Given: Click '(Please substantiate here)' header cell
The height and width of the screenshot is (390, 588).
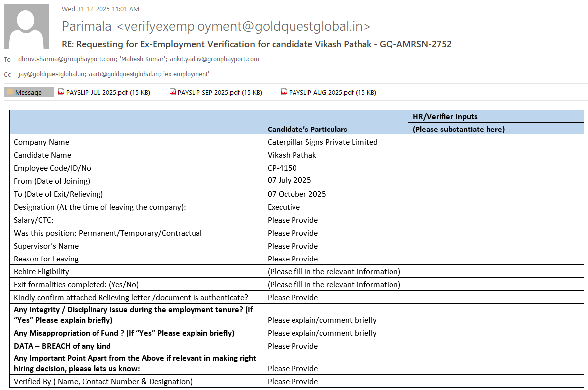Looking at the screenshot, I should [x=496, y=129].
